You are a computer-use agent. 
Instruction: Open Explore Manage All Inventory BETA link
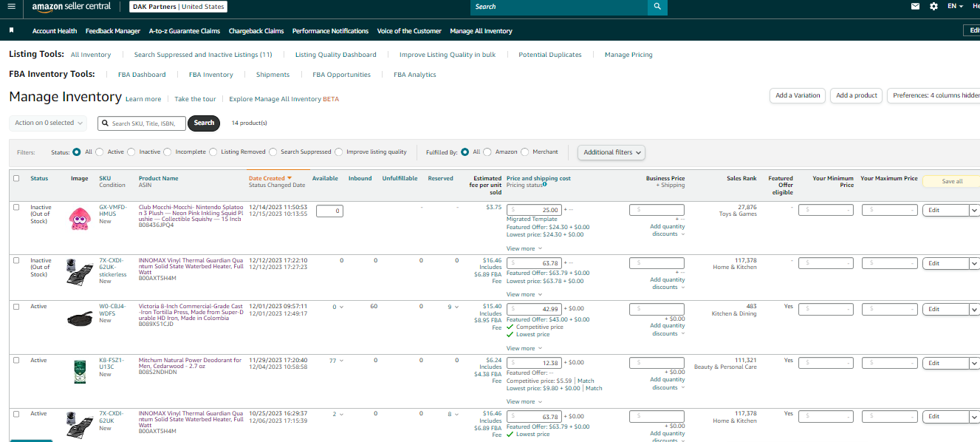coord(284,99)
